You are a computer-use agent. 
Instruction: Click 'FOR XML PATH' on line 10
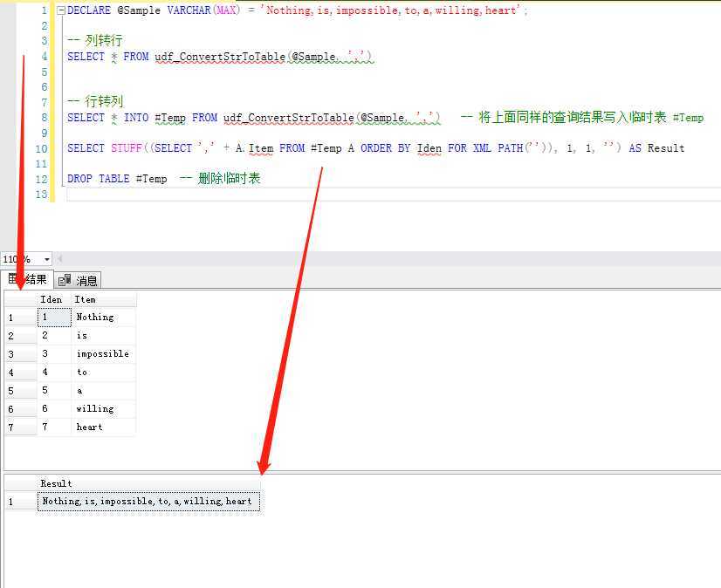(485, 148)
